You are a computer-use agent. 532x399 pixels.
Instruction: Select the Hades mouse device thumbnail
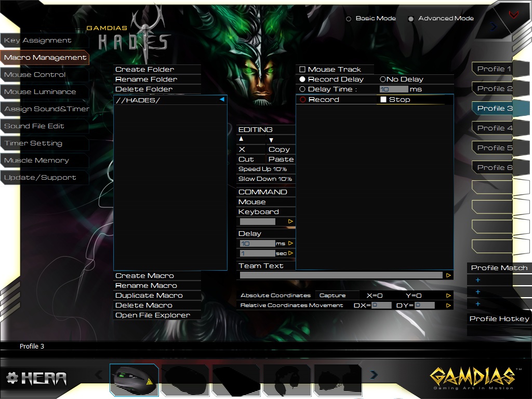click(135, 380)
